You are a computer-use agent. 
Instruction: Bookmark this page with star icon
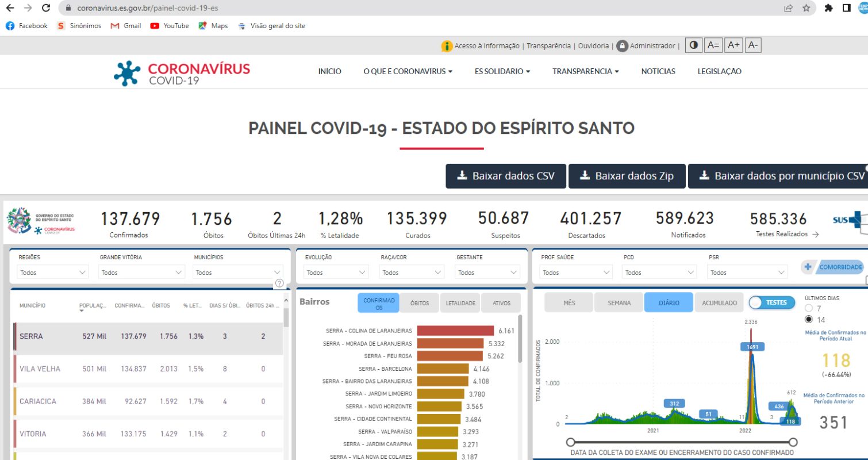point(806,8)
